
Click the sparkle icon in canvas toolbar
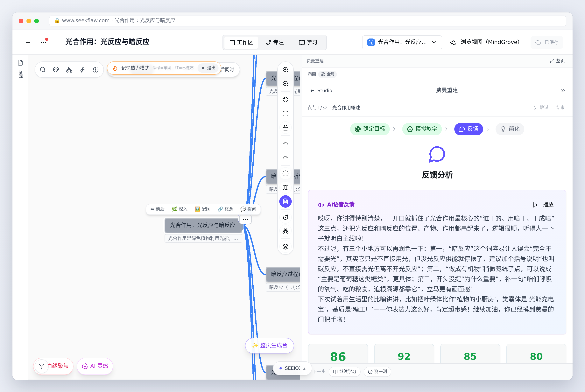click(82, 69)
